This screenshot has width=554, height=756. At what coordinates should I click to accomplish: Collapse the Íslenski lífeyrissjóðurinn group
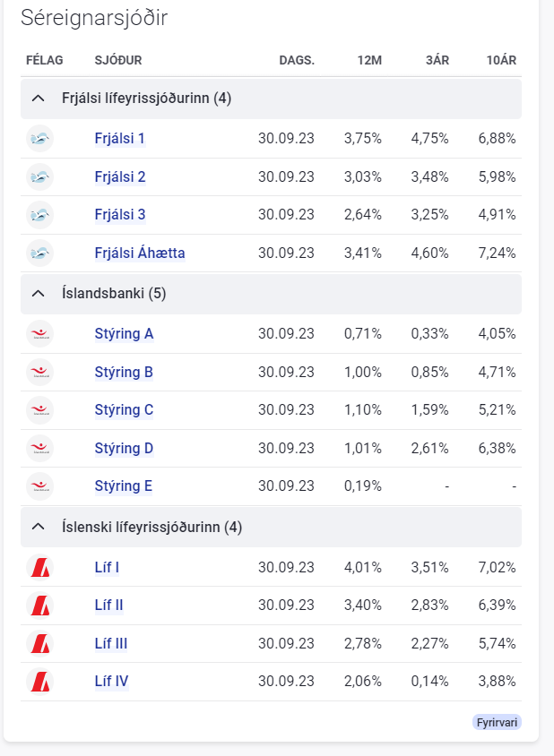38,528
